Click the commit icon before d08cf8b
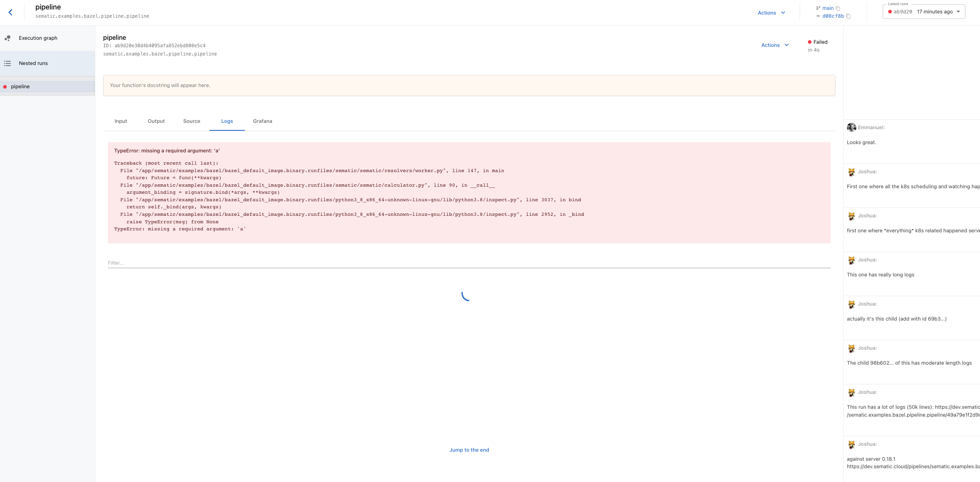Viewport: 980px width, 482px height. click(818, 16)
